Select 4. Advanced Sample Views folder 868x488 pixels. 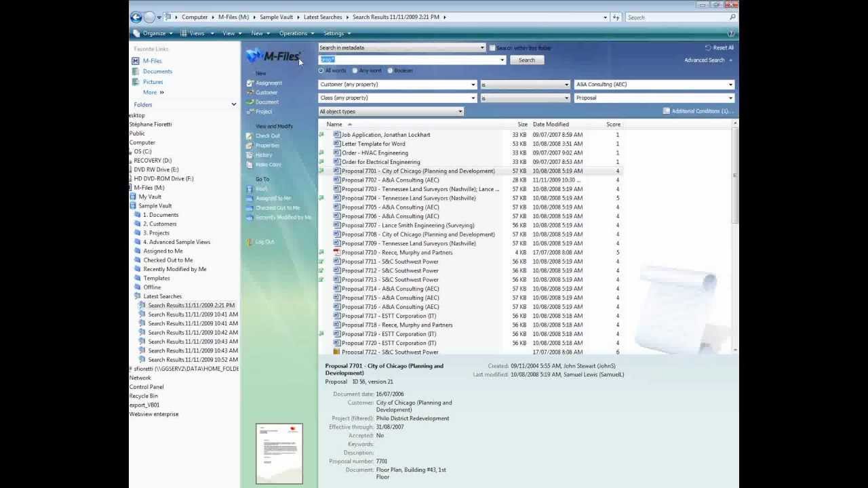[176, 242]
